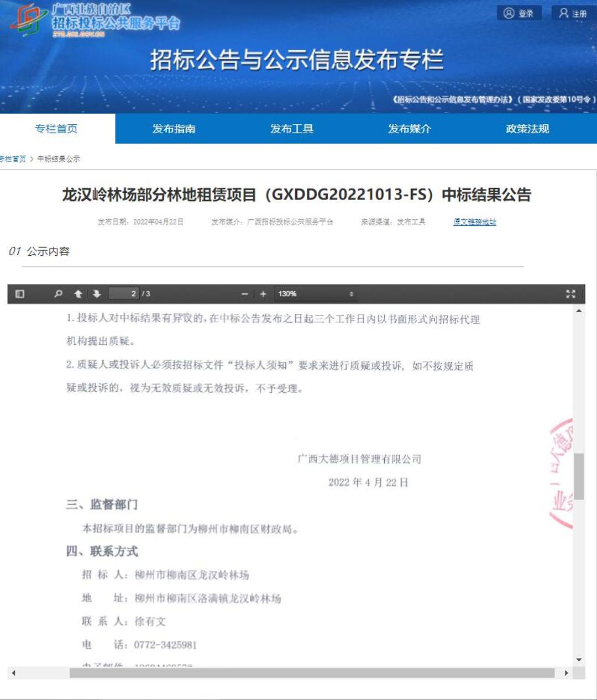
Task: Click the PDF vertical scrollbar thumb
Action: pyautogui.click(x=579, y=476)
